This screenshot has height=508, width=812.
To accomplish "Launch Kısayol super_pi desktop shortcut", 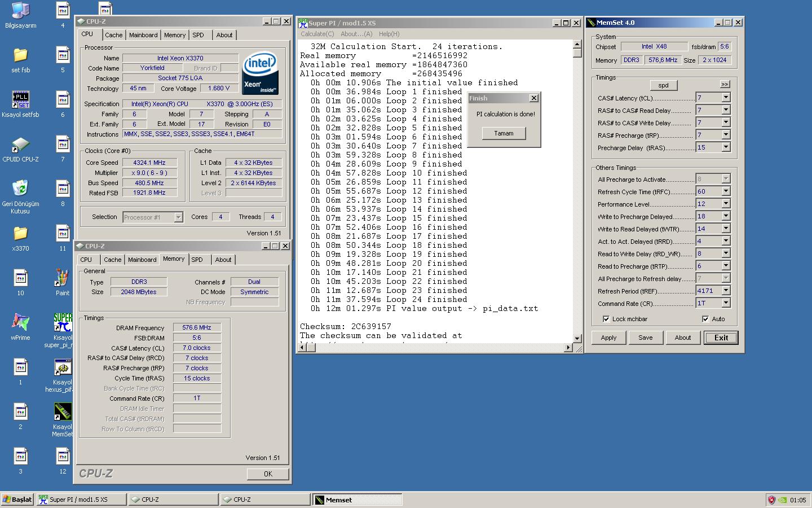I will coord(63,331).
